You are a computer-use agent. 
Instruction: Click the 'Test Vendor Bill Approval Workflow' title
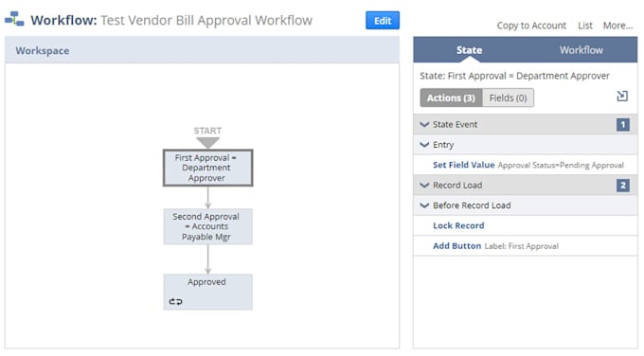point(206,20)
